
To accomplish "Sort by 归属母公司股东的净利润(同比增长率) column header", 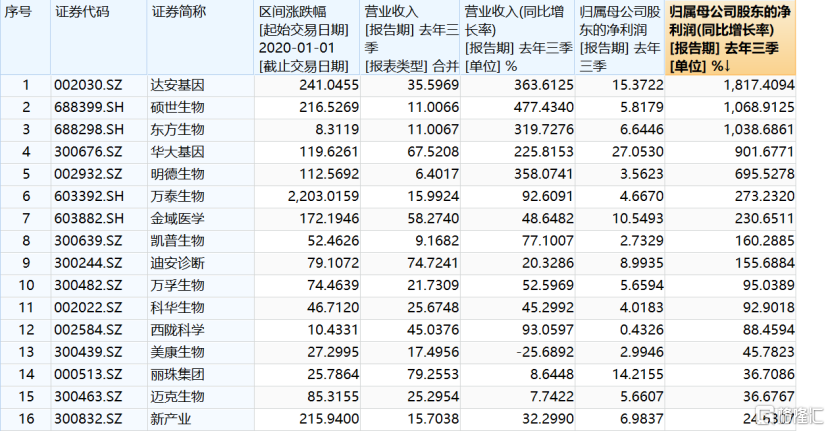I will click(x=730, y=38).
